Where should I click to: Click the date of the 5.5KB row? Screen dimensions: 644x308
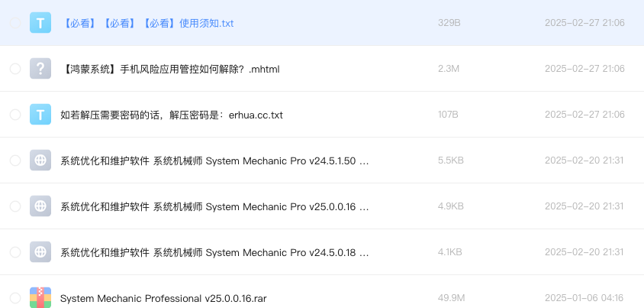(584, 160)
